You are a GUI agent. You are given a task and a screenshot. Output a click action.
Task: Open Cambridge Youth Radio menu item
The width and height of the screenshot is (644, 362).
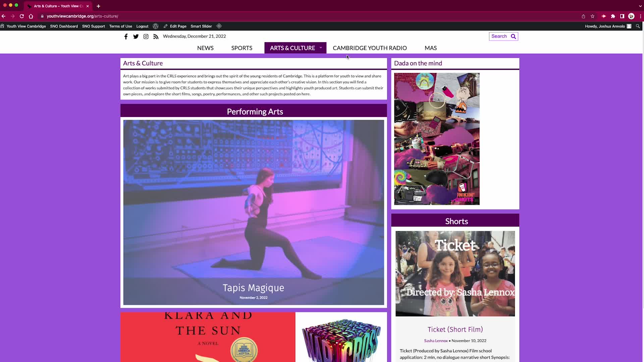(x=370, y=48)
